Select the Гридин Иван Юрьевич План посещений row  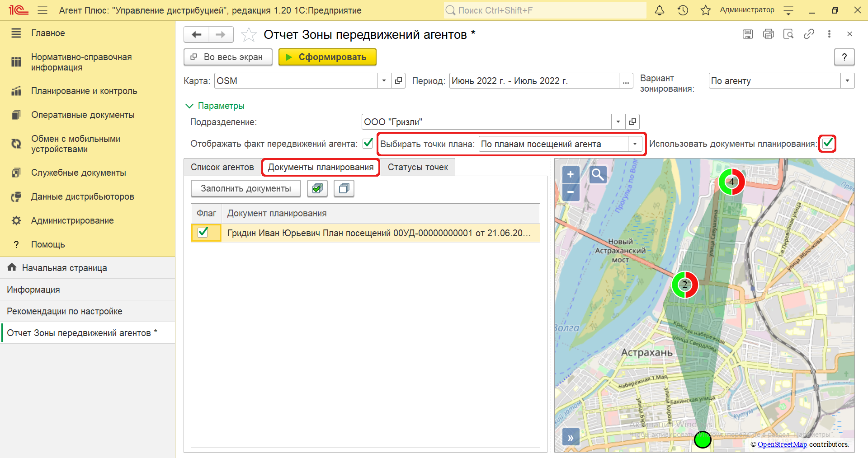pyautogui.click(x=365, y=233)
